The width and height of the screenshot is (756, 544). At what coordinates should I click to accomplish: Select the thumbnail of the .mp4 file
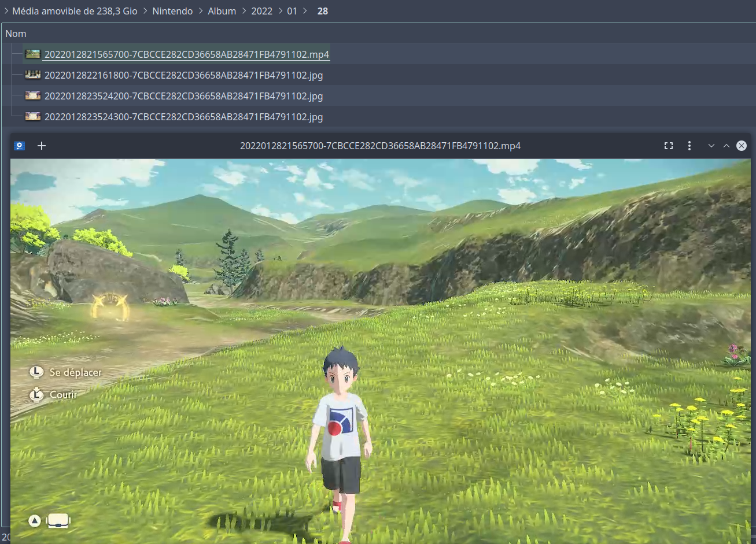pos(33,54)
